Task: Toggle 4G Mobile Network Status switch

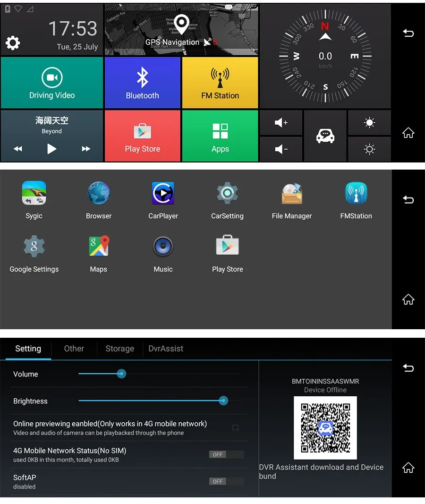Action: pyautogui.click(x=226, y=454)
